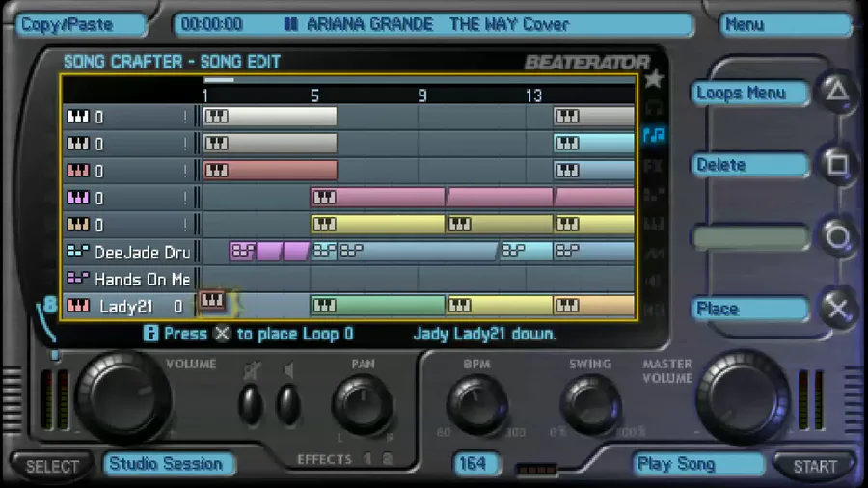Click the 164 BPM value field
The width and height of the screenshot is (868, 488).
[x=475, y=463]
